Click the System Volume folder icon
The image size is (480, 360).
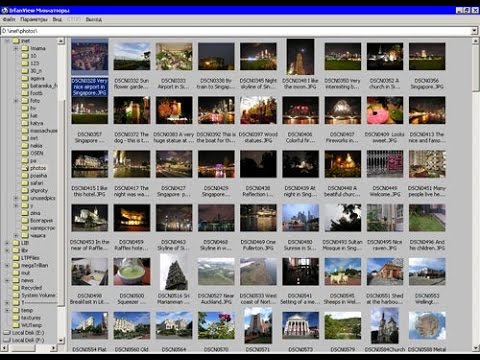[16, 295]
